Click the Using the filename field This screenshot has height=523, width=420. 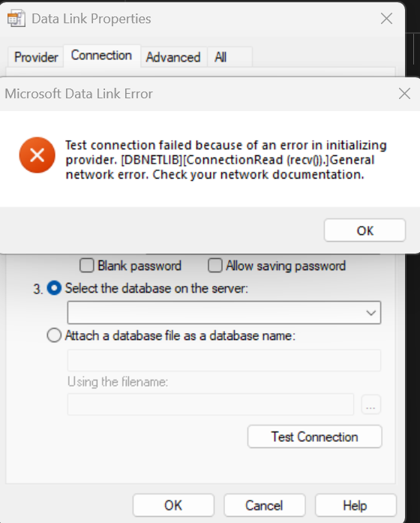[210, 404]
